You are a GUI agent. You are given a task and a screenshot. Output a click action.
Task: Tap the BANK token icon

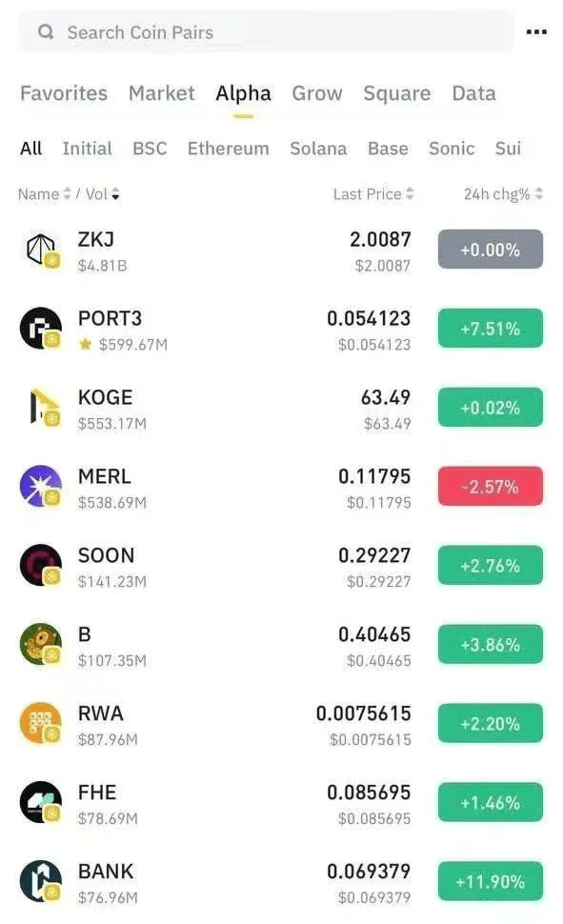[41, 881]
